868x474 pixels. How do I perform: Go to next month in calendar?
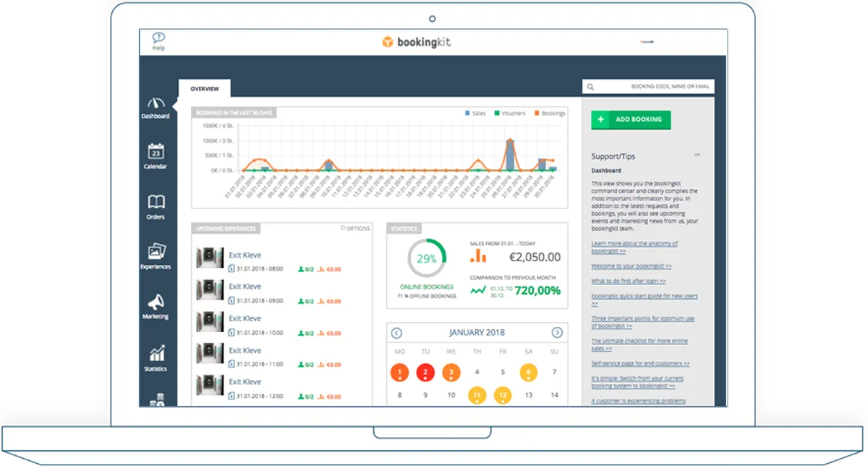click(x=557, y=333)
